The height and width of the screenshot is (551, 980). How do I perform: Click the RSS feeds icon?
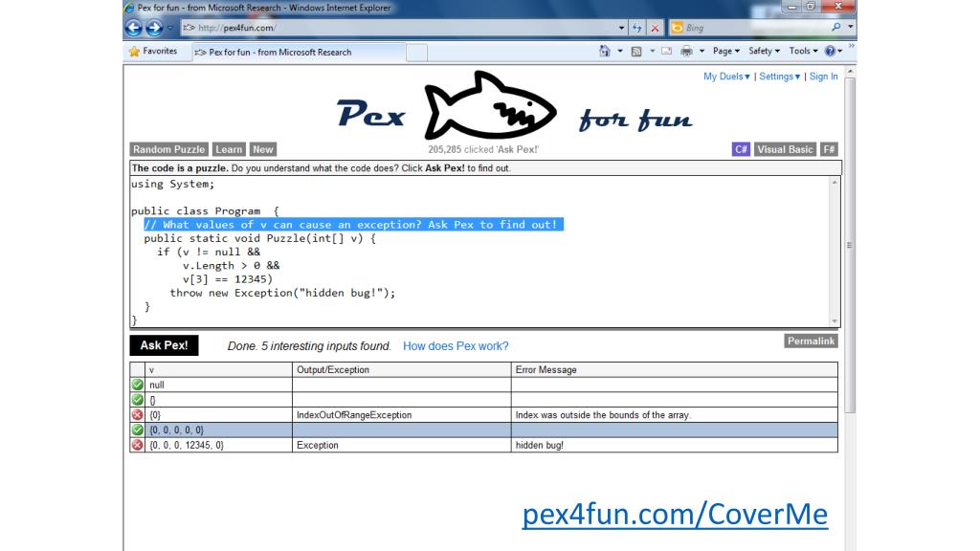636,52
